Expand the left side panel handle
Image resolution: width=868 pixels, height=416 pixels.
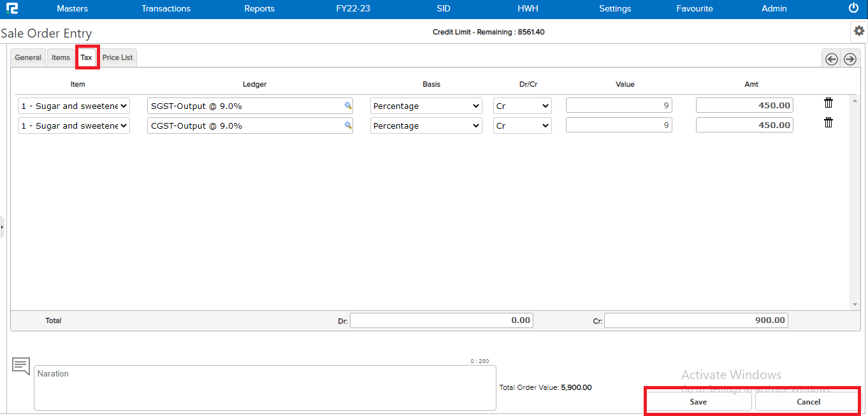[2, 226]
